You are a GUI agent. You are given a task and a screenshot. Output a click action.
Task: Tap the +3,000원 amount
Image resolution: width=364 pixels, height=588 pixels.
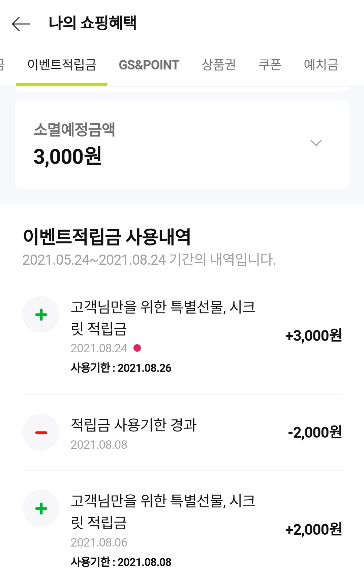(313, 335)
